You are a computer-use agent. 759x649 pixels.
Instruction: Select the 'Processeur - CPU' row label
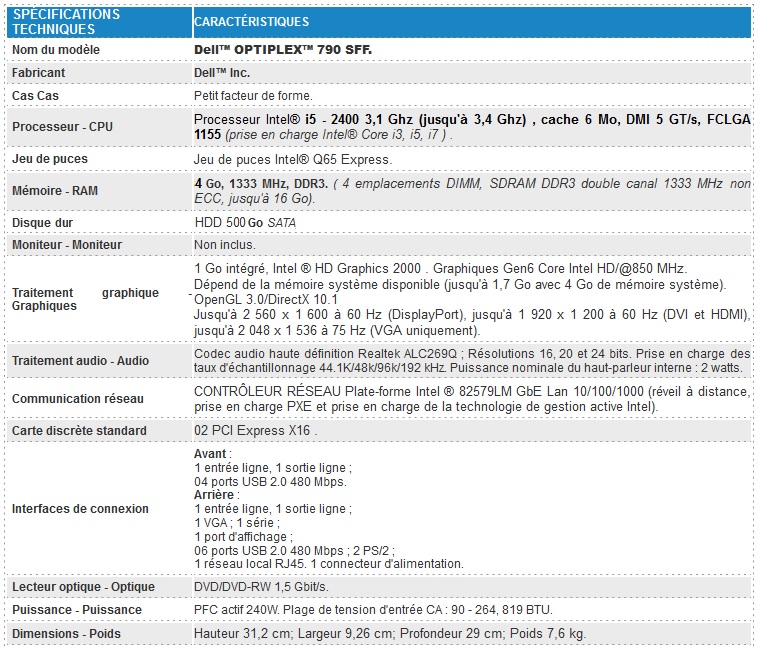[62, 127]
